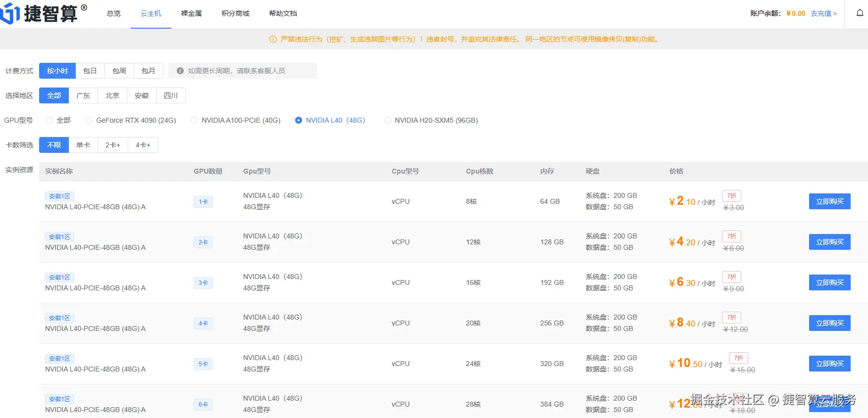Click the 20核 CPU cores cell
Screen dimensions: 868x418
(473, 323)
